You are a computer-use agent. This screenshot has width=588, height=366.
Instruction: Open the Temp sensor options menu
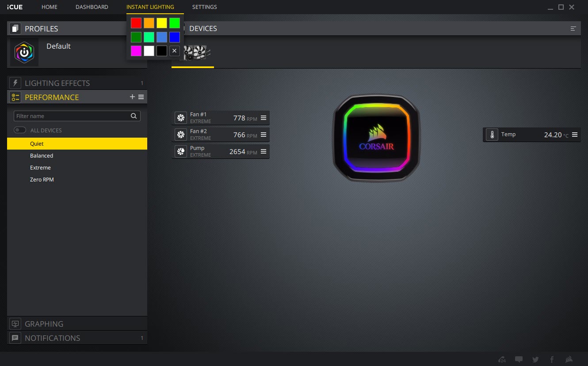pos(575,135)
